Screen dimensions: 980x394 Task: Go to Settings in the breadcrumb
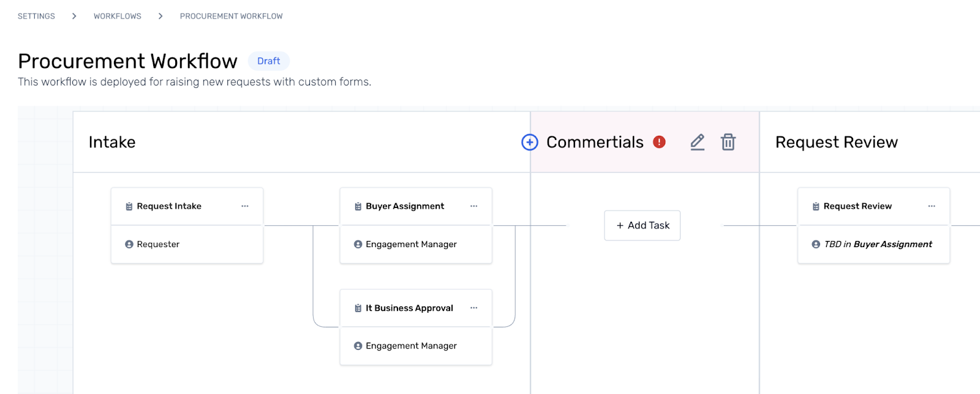36,16
